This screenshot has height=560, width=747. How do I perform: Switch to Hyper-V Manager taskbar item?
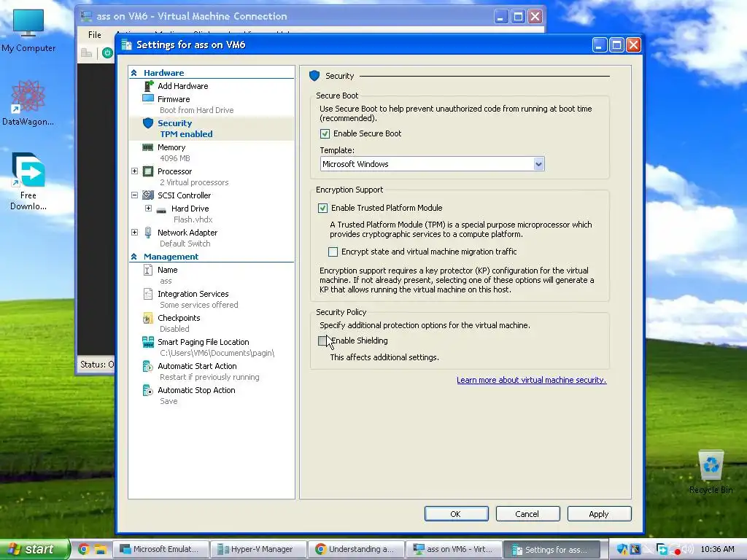[x=258, y=549]
